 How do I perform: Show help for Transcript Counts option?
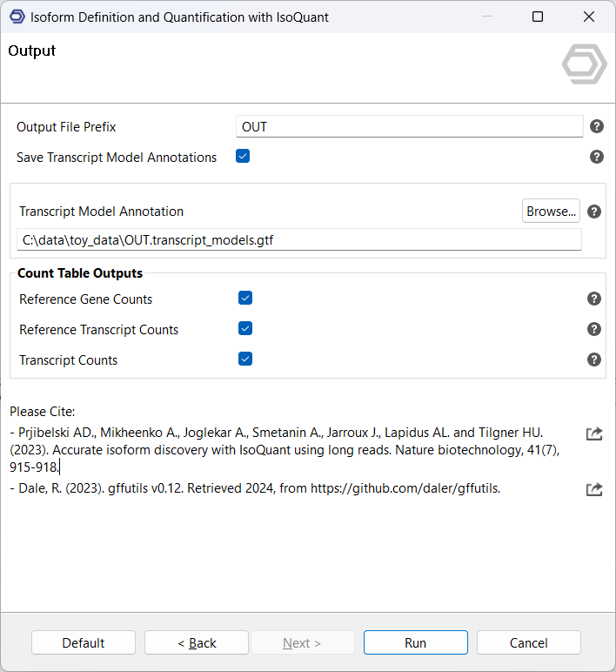click(594, 360)
